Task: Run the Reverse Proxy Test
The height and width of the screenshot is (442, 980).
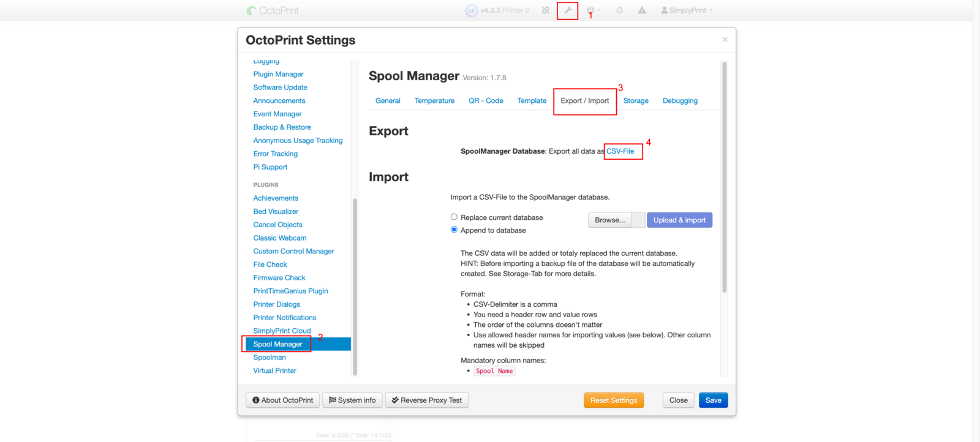Action: pos(427,400)
